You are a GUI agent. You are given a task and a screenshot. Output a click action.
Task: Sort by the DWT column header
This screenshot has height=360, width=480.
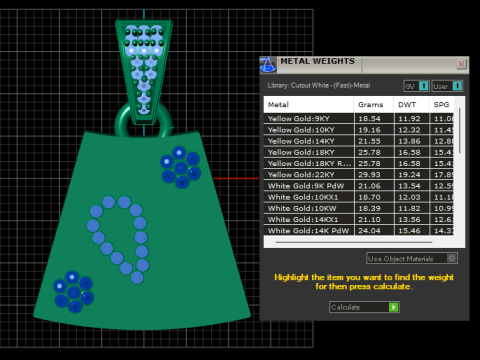pyautogui.click(x=411, y=105)
